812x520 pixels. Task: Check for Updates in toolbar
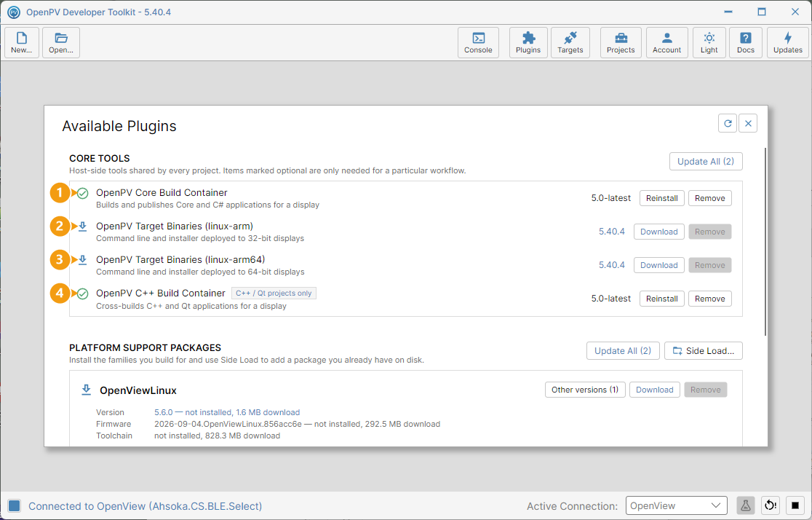pos(788,42)
